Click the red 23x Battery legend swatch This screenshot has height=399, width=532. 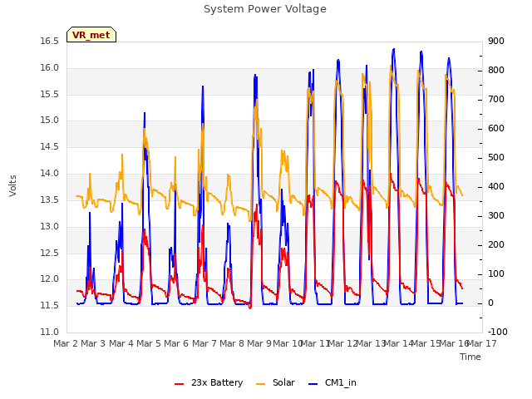(179, 384)
